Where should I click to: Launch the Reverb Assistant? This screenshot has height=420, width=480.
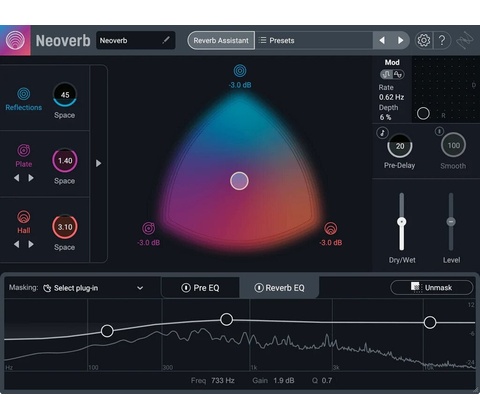tap(221, 40)
